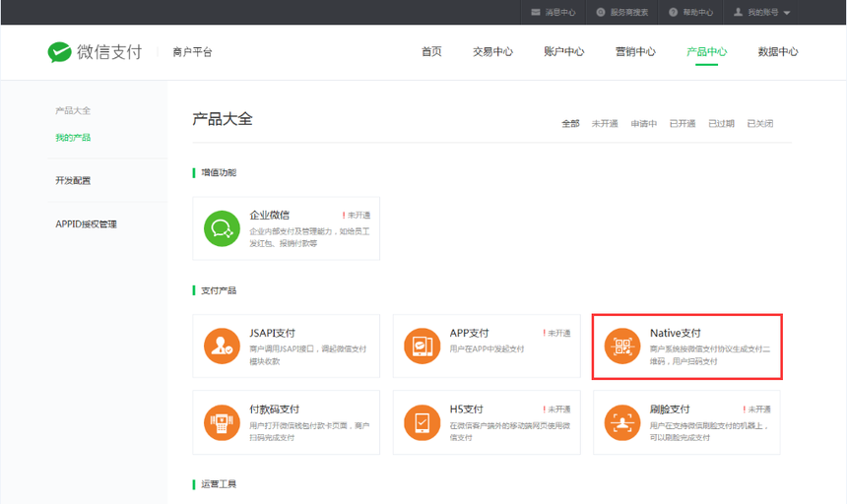Show 申请中 products filter
This screenshot has width=847, height=504.
pos(643,124)
